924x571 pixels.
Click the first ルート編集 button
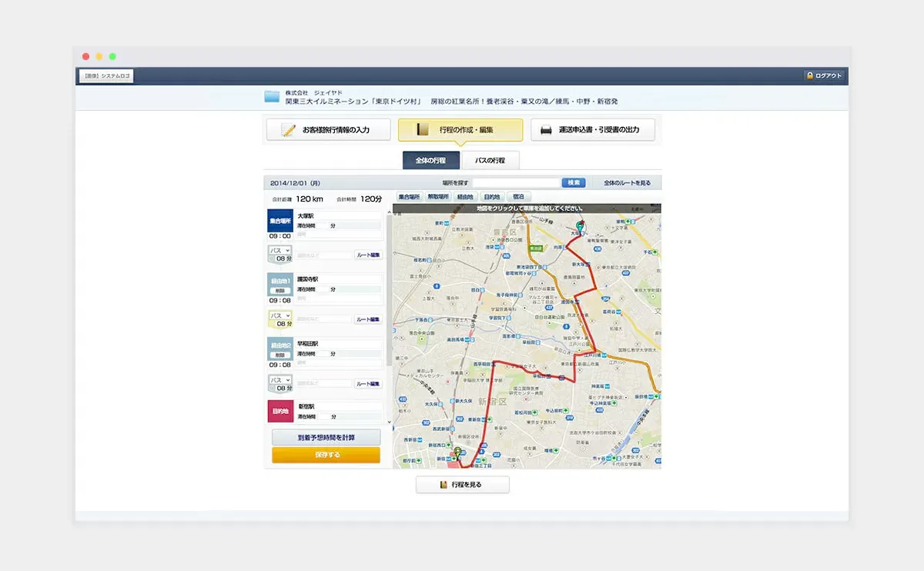pyautogui.click(x=367, y=255)
